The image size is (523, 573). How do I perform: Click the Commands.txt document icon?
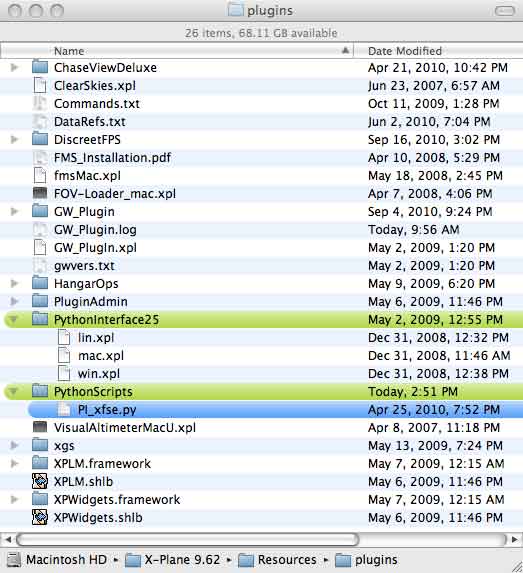point(40,103)
